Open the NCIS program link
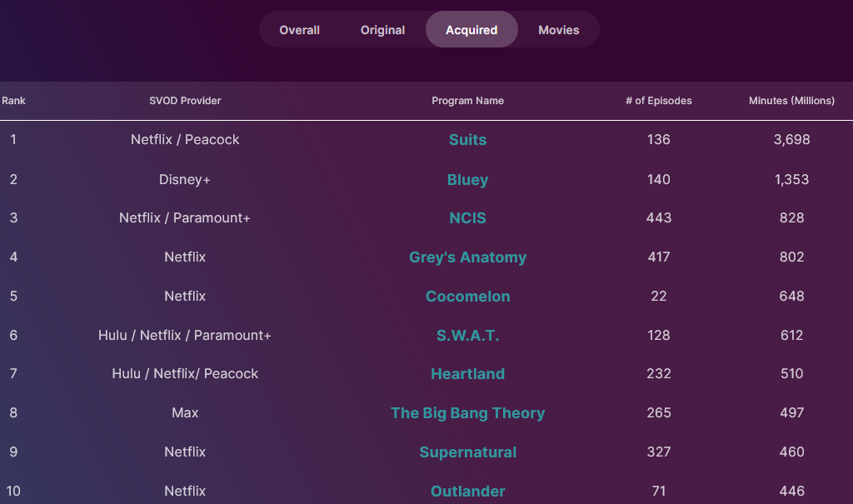The width and height of the screenshot is (853, 504). pyautogui.click(x=467, y=218)
